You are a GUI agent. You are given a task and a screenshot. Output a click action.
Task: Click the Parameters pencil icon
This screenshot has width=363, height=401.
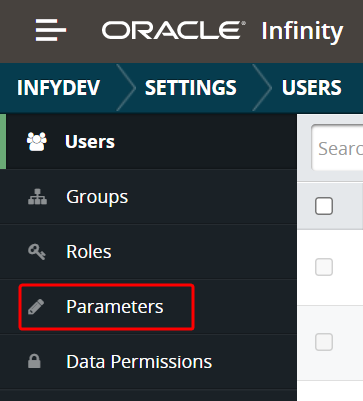(36, 307)
